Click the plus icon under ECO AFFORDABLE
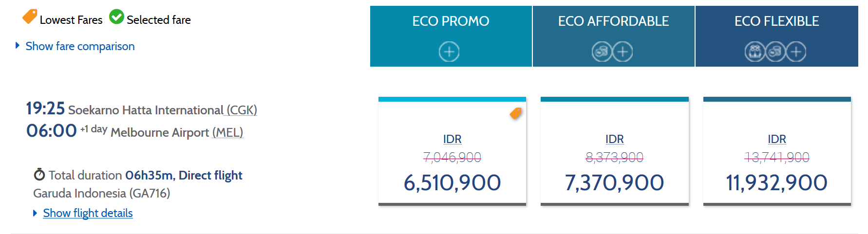 click(623, 52)
